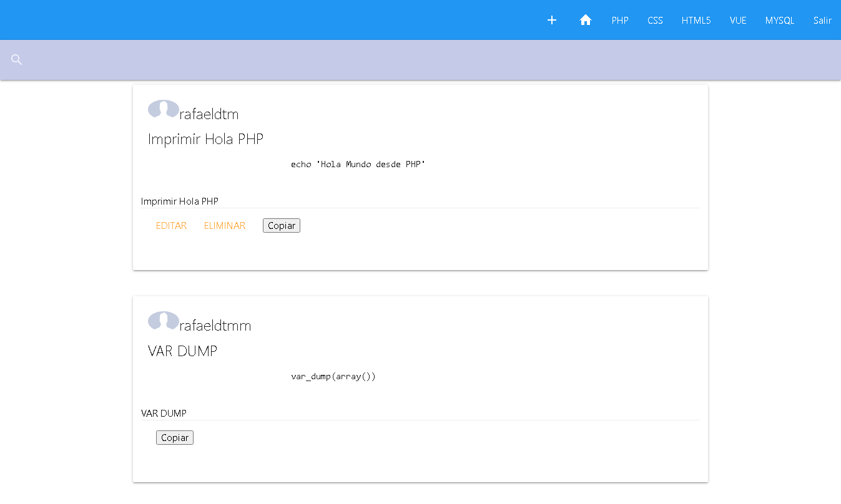Screen dimensions: 841x504
Task: Click the plus icon to add snippet
Action: (552, 20)
